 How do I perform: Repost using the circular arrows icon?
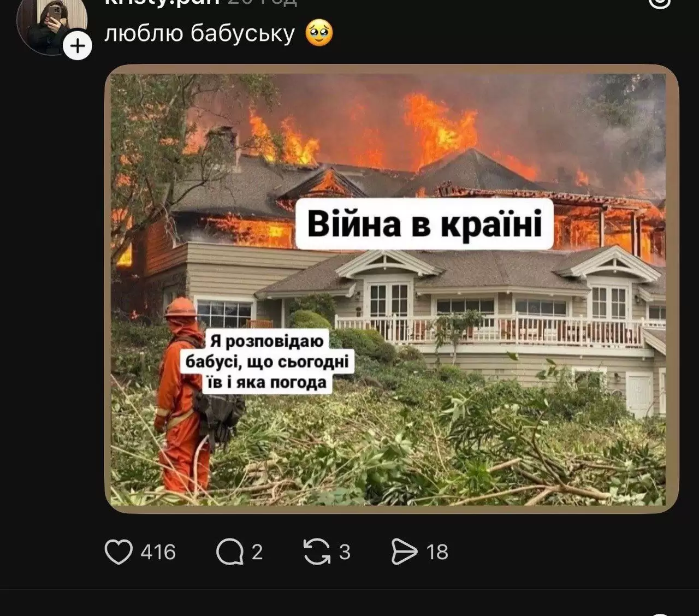click(x=317, y=552)
